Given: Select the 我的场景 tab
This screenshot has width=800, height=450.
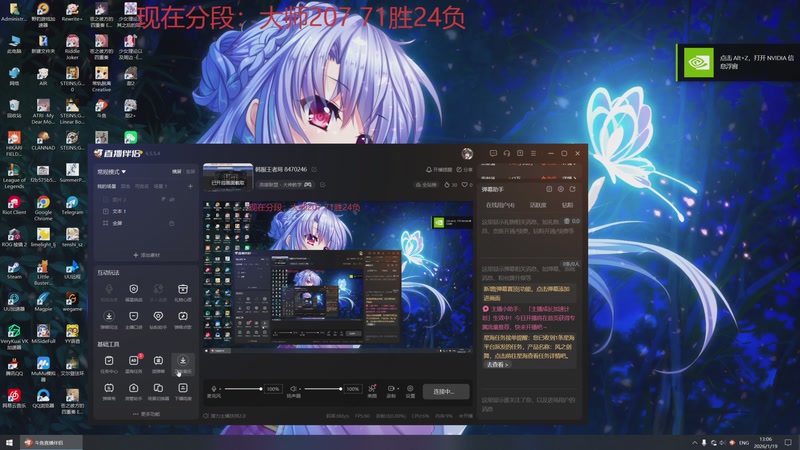Looking at the screenshot, I should pyautogui.click(x=107, y=187).
